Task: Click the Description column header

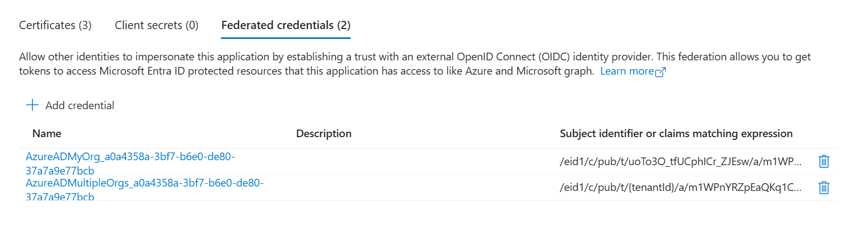Action: 323,133
